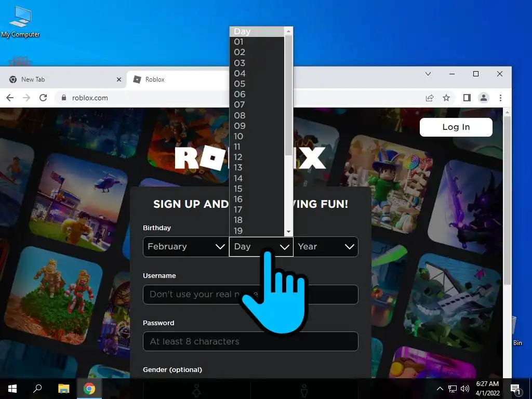Click the Log In button
This screenshot has height=399, width=532.
(456, 127)
